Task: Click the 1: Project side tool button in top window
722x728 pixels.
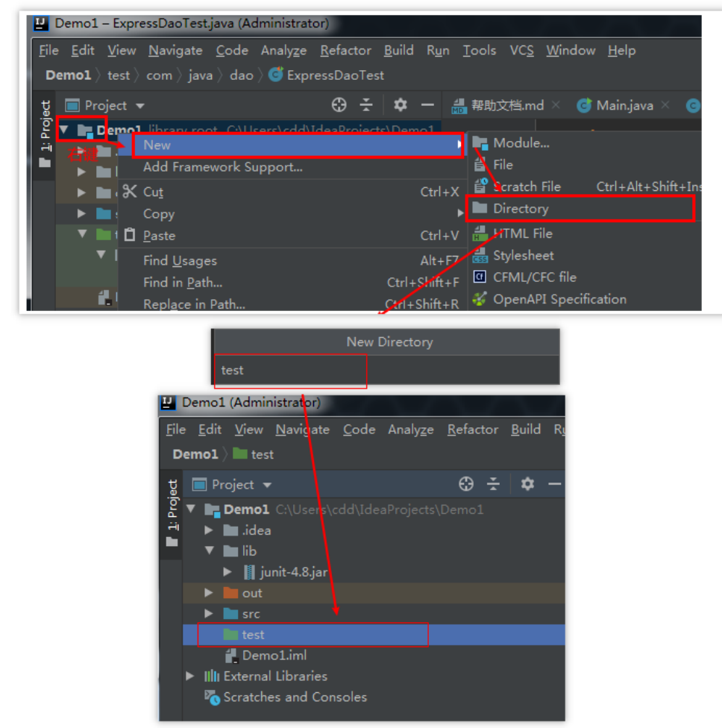Action: [45, 134]
